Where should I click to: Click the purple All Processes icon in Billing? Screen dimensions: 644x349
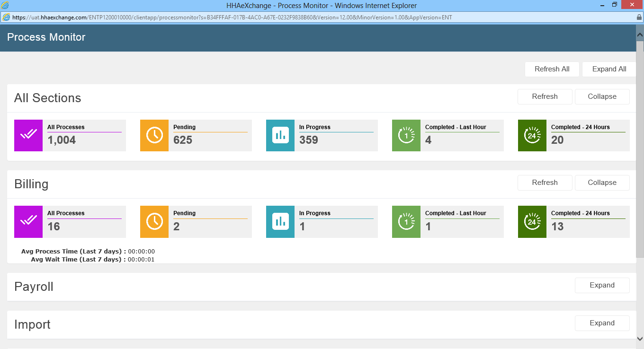(28, 221)
